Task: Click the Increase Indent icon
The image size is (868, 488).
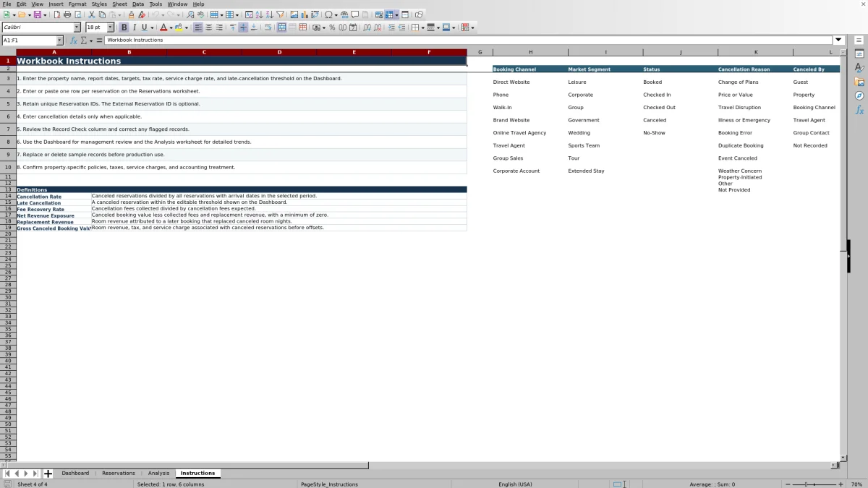Action: point(391,27)
